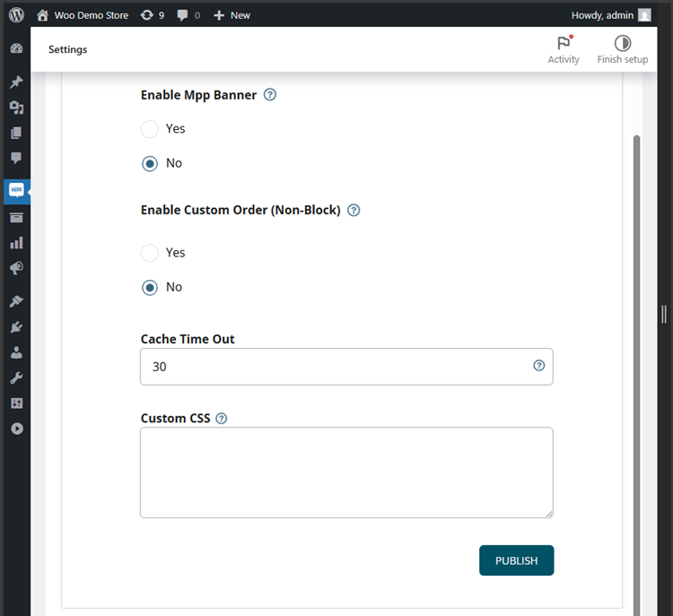Select No for Enable Mpp Banner
Image resolution: width=673 pixels, height=616 pixels.
[x=150, y=163]
